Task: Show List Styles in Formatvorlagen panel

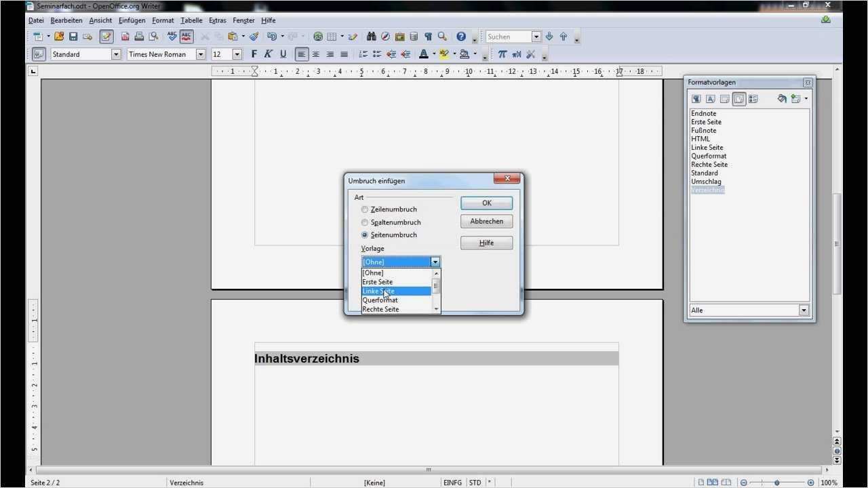Action: pos(753,99)
